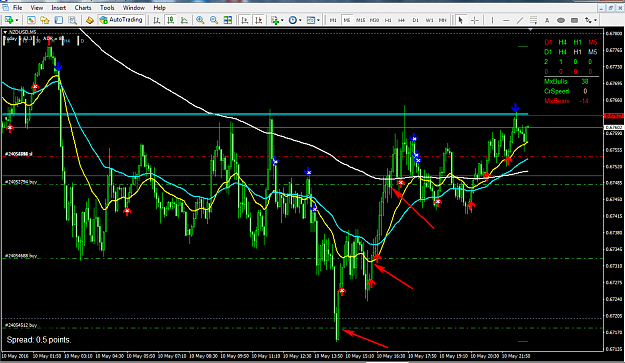
Task: Open the Help menu
Action: 159,8
